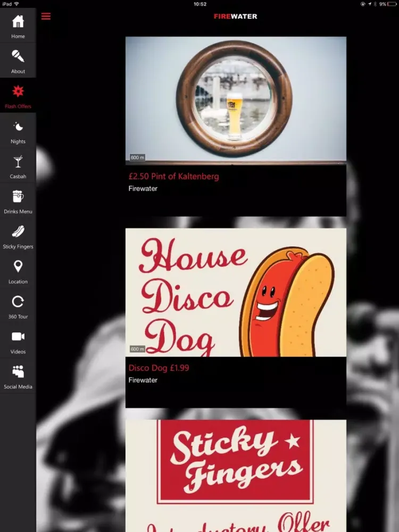Open the Home section icon
This screenshot has height=532, width=399.
tap(18, 21)
